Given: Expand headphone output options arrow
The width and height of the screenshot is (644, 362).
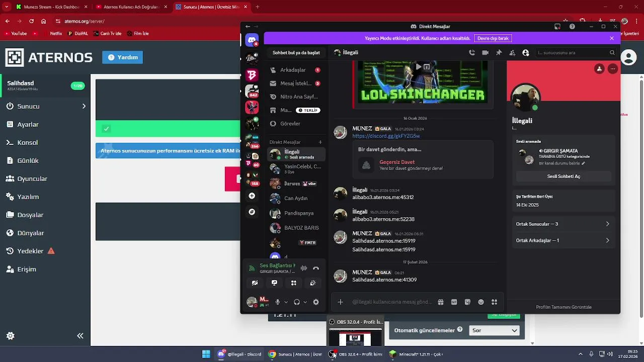Looking at the screenshot, I should (x=305, y=302).
